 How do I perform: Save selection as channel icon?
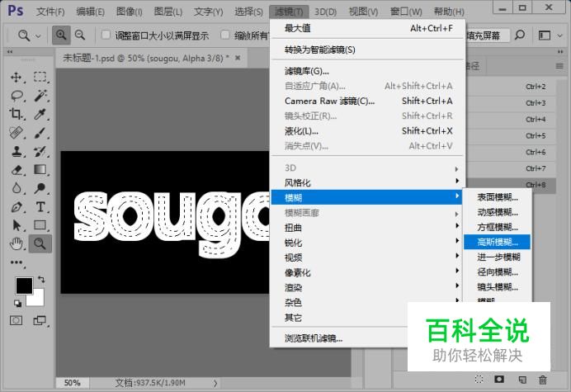(499, 380)
